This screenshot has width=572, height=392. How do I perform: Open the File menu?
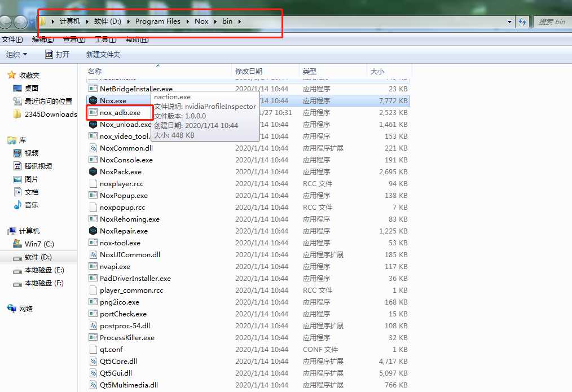tap(12, 39)
